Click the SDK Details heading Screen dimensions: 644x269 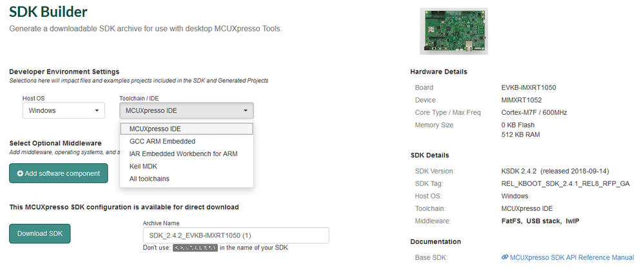[x=429, y=155]
